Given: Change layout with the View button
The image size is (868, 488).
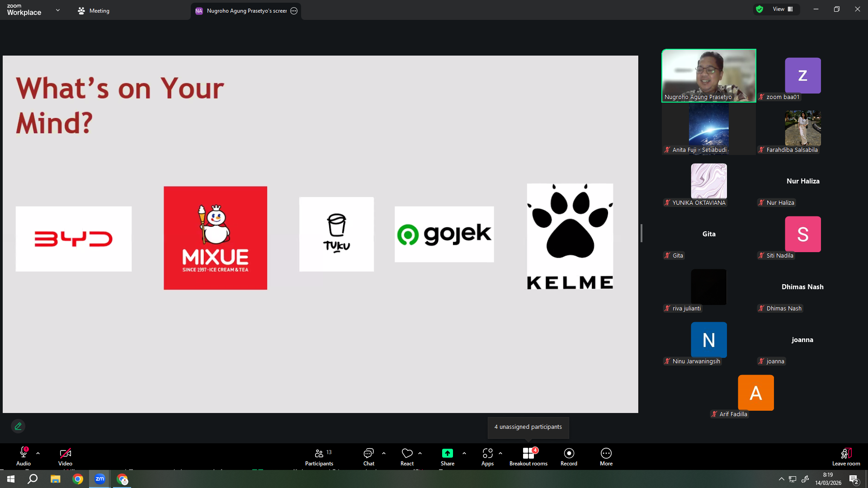Looking at the screenshot, I should coord(783,9).
